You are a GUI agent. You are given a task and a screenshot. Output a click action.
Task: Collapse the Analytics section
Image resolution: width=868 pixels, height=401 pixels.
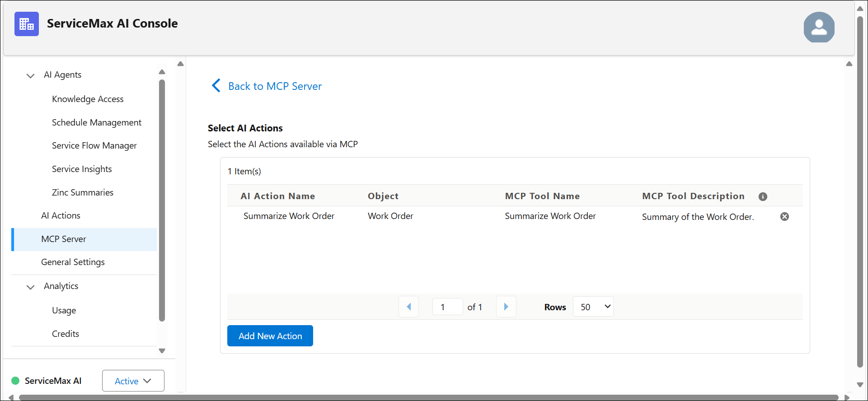30,287
